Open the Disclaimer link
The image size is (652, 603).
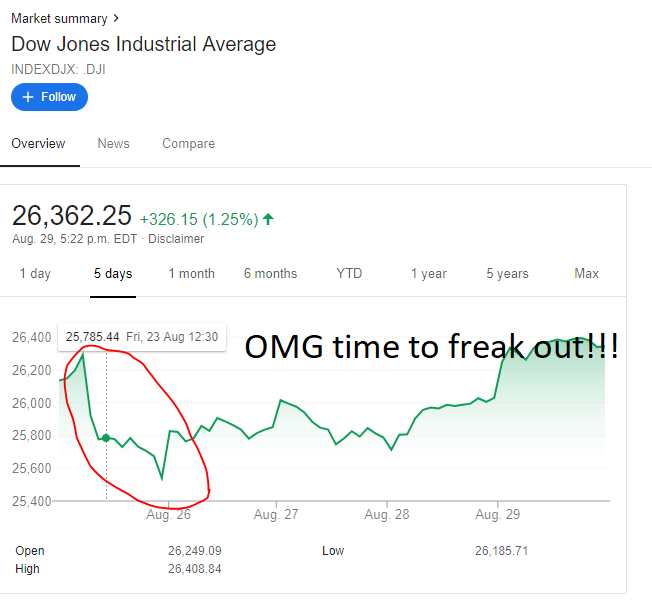176,239
